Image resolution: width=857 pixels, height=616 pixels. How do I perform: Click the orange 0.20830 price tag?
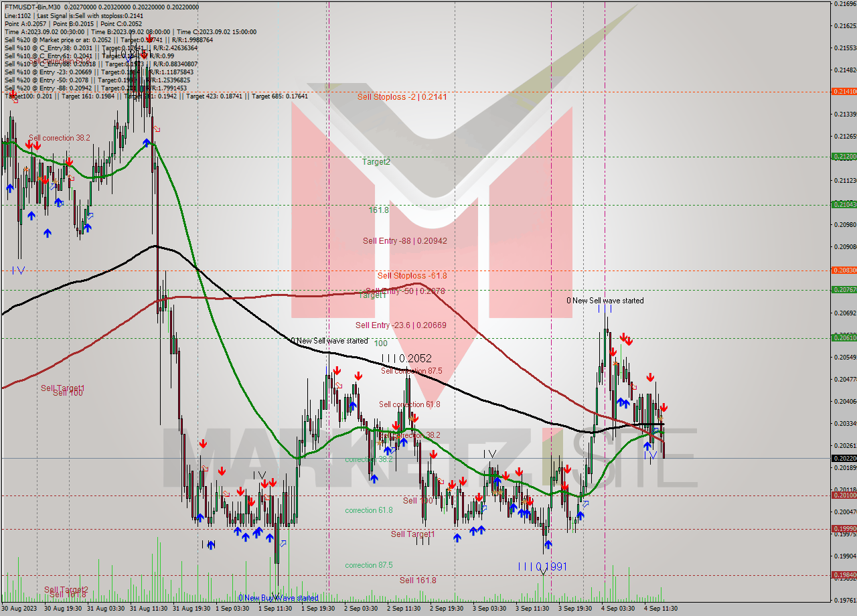pos(844,271)
